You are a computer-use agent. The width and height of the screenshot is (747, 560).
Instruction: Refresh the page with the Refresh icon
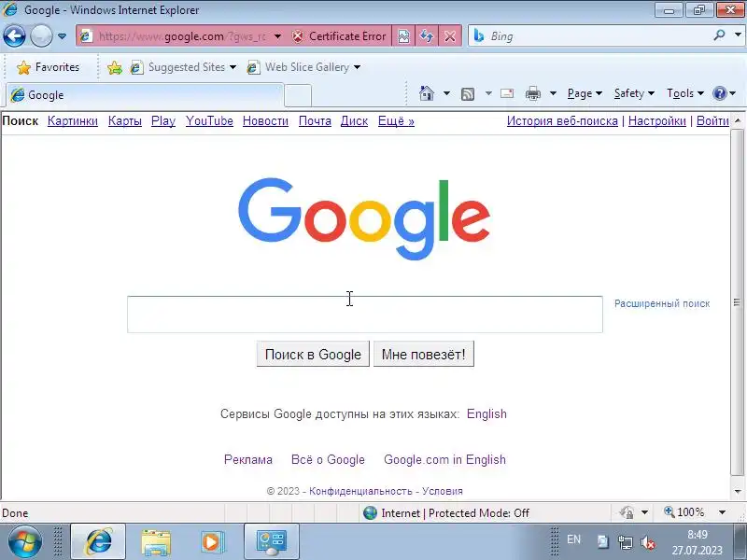point(427,36)
